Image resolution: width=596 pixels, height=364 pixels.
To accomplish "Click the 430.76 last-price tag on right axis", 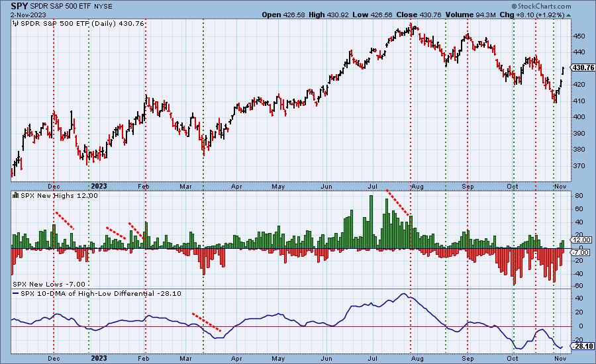I will (x=583, y=68).
